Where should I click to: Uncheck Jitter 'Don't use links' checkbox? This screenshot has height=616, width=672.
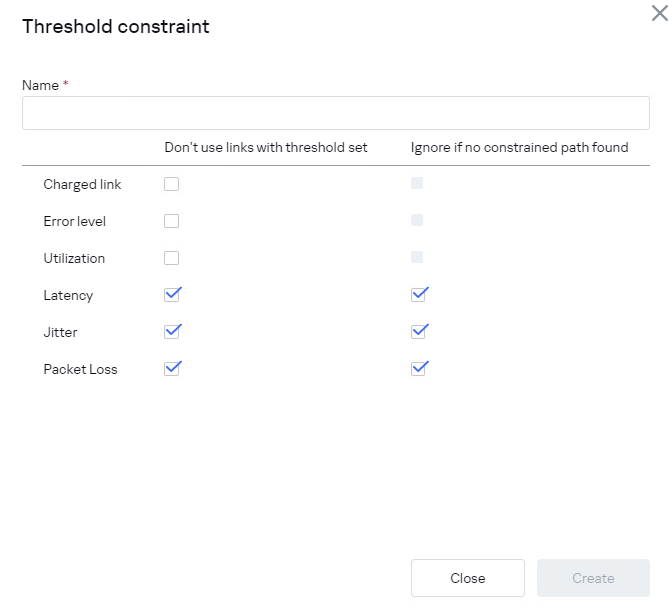tap(172, 331)
